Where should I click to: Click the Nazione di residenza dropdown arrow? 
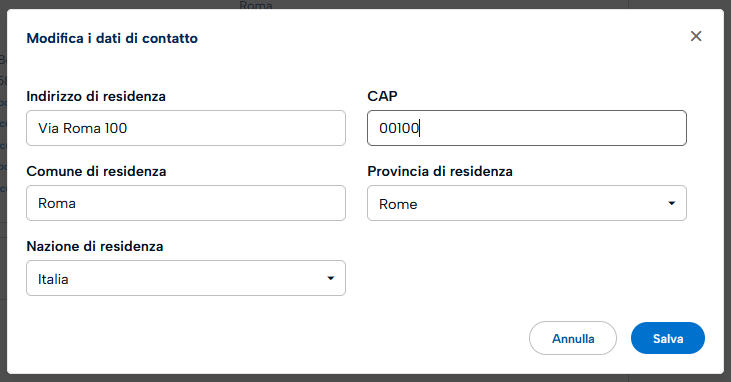click(x=331, y=278)
